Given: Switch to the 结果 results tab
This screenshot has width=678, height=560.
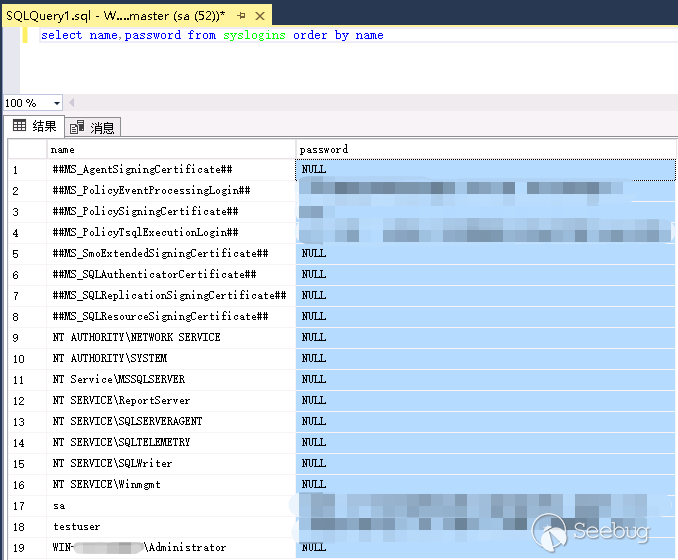Looking at the screenshot, I should coord(34,126).
